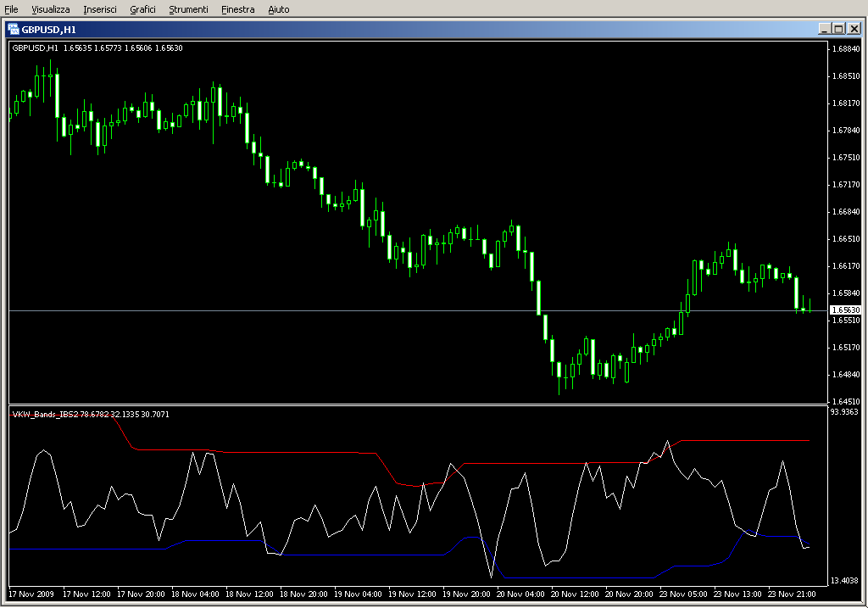The image size is (868, 608).
Task: Click price scale value 1.68840
Action: (x=846, y=48)
